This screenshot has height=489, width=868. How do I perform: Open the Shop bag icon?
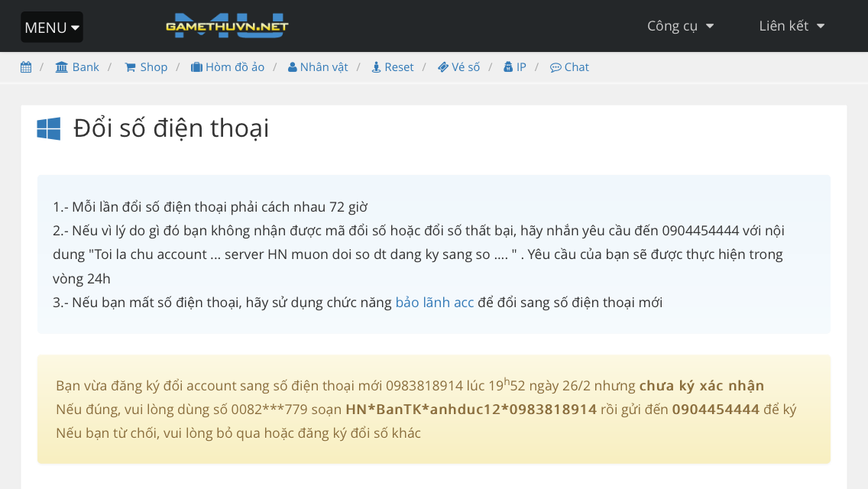(130, 67)
